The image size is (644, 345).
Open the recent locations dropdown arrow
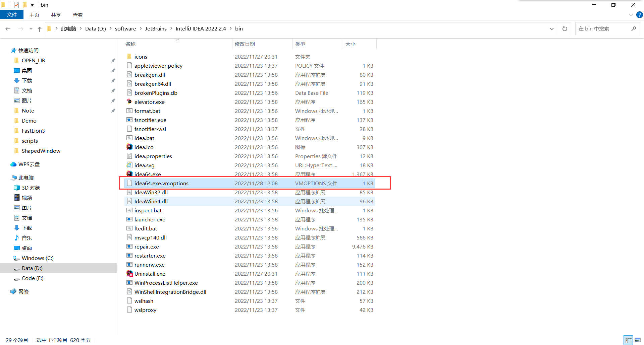click(x=31, y=29)
